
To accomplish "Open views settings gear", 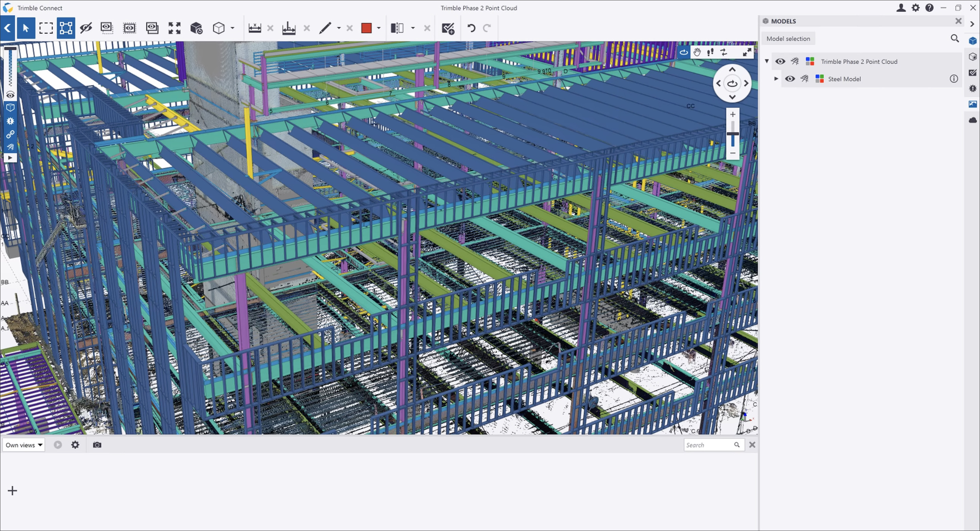I will pos(75,445).
